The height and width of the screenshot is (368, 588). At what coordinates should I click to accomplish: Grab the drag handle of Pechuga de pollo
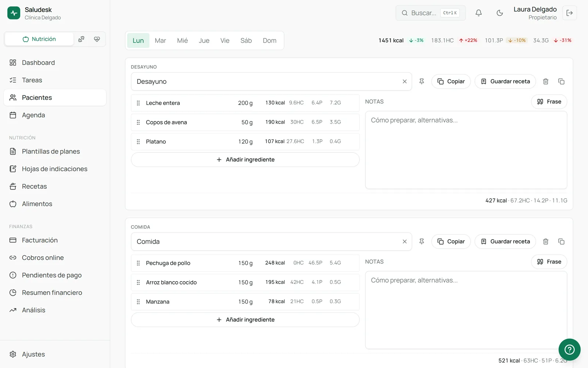click(x=138, y=263)
